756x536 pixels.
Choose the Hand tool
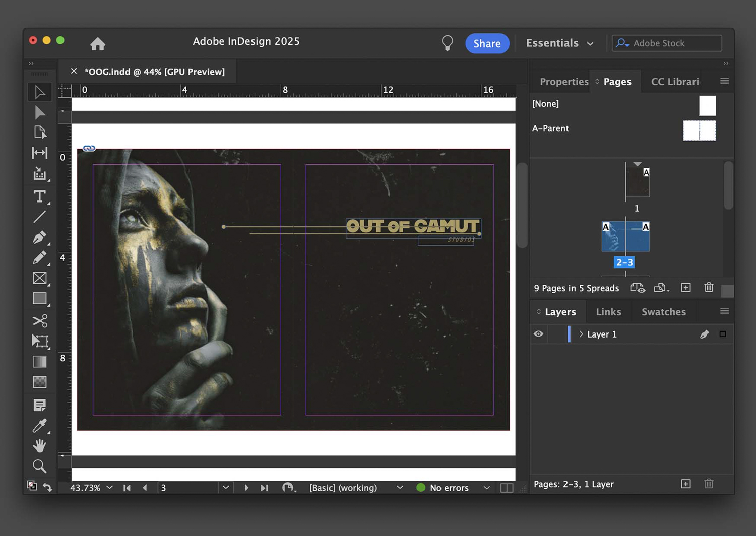tap(39, 446)
